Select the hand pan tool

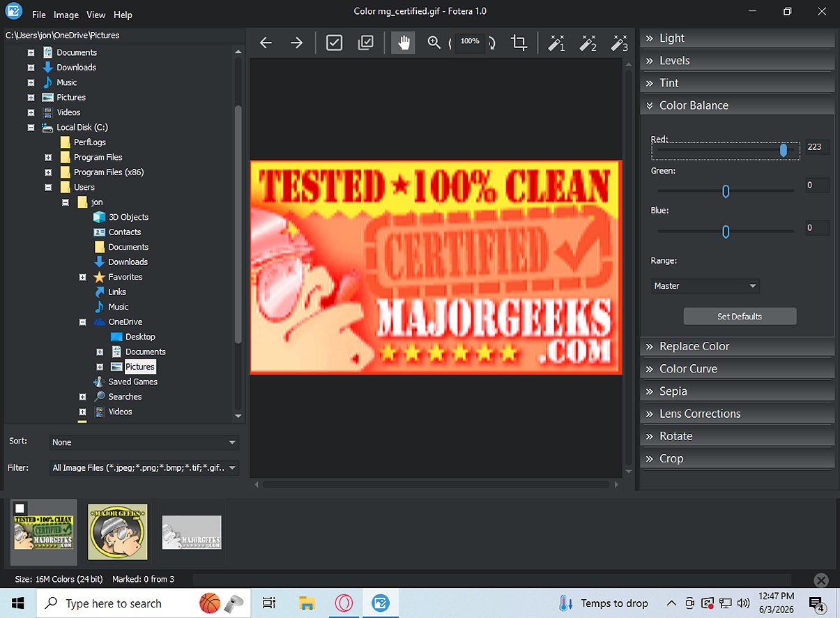click(403, 43)
